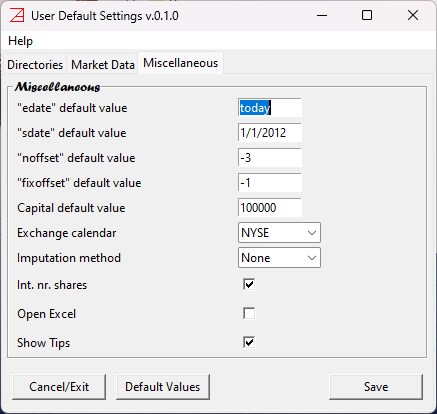Open the Help menu

click(20, 41)
